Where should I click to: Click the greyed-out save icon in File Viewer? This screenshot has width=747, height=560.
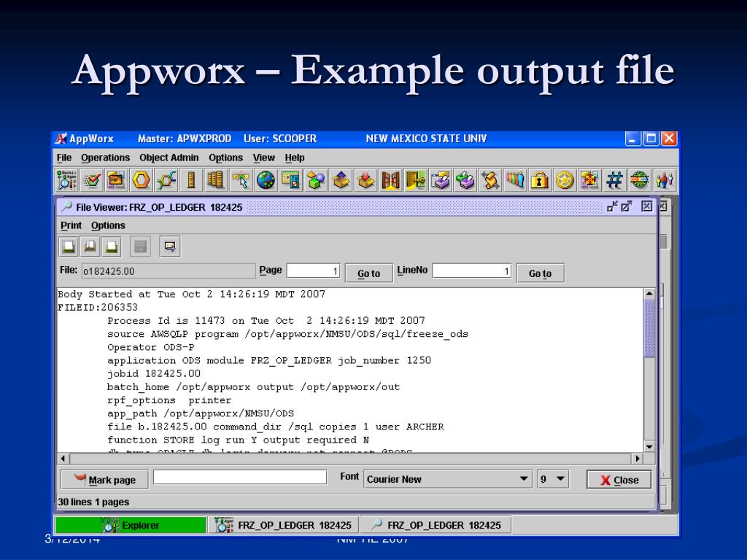click(140, 246)
